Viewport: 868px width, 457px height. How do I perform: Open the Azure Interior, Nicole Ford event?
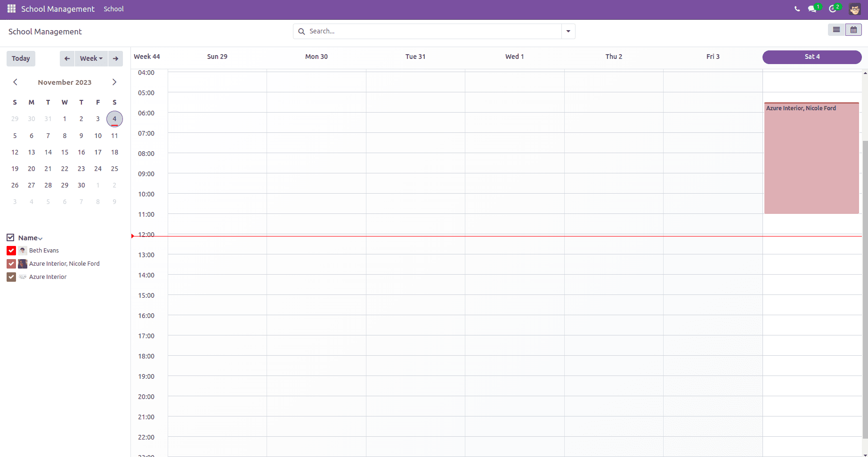pos(811,158)
